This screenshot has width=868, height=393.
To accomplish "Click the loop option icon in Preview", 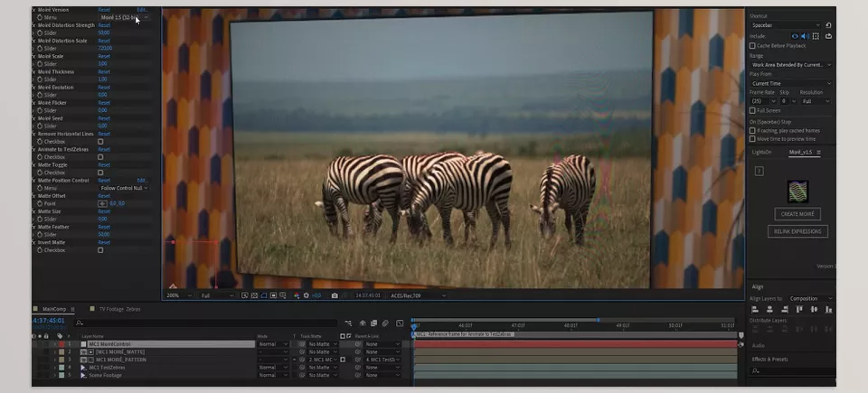I will click(828, 36).
